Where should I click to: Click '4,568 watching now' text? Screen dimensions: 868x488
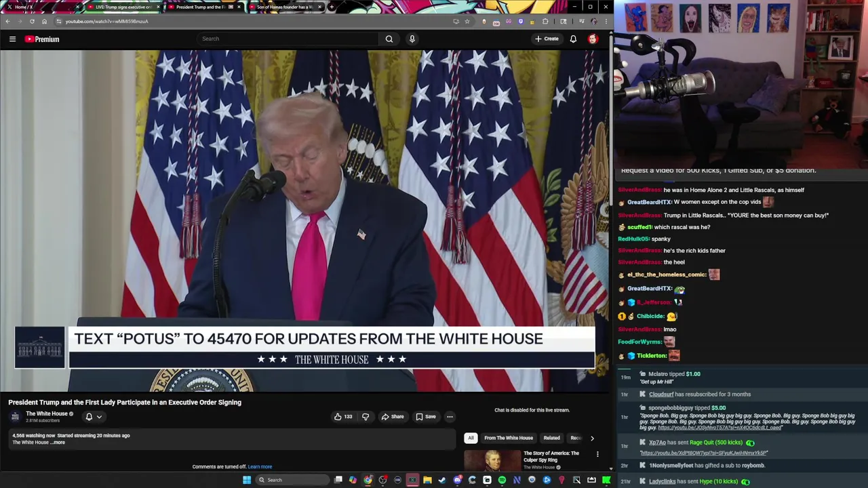(34, 436)
